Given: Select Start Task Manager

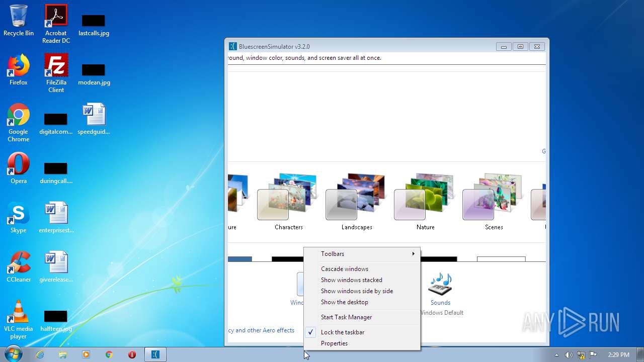Looking at the screenshot, I should (362, 317).
